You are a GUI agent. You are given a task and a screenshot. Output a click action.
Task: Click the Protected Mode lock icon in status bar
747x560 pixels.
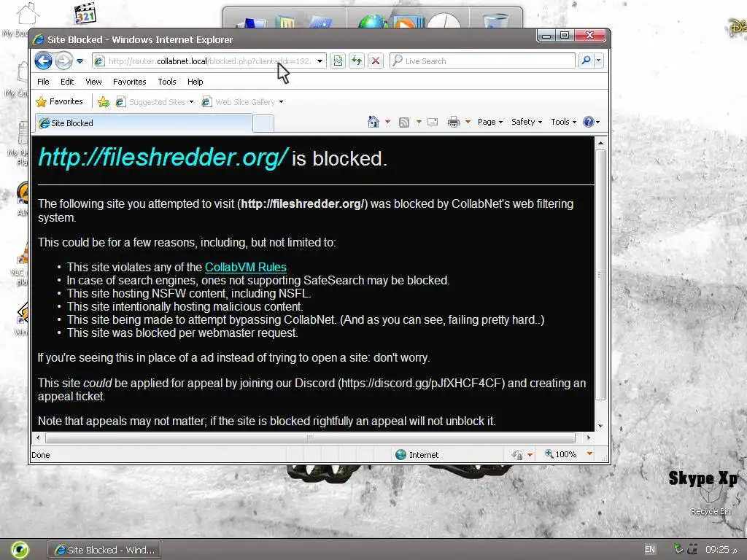click(x=517, y=455)
